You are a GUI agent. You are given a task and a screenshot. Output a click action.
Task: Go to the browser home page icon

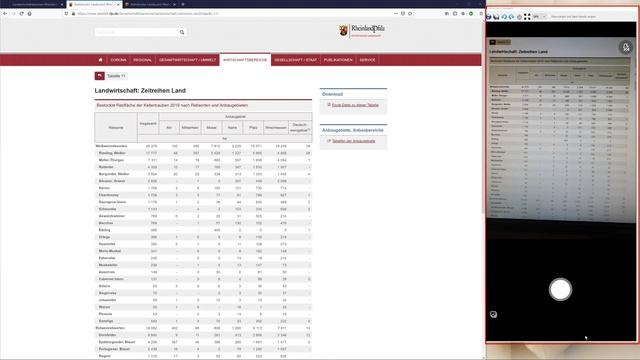tap(29, 13)
